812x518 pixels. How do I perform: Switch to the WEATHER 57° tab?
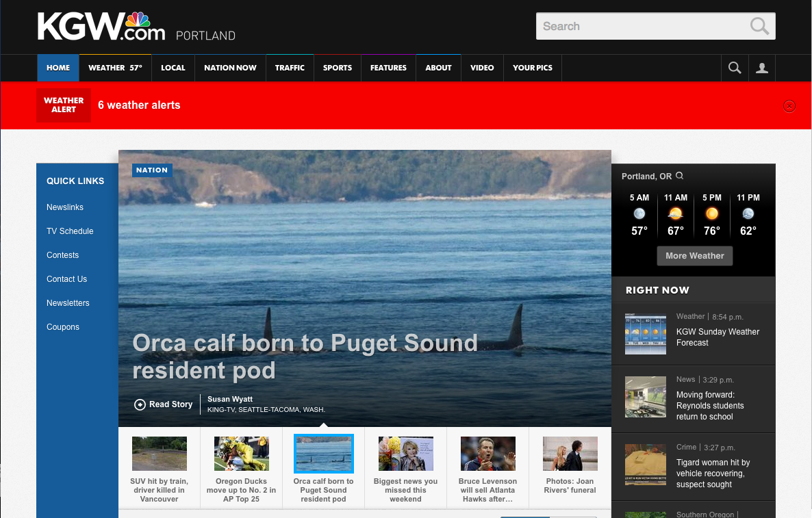pyautogui.click(x=115, y=68)
